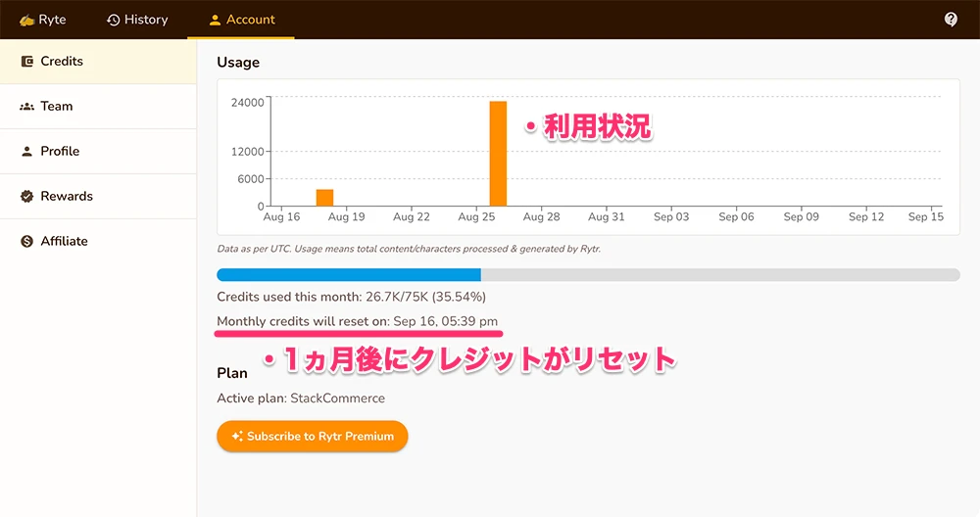Select Team in the sidebar
The width and height of the screenshot is (980, 517).
pos(57,107)
